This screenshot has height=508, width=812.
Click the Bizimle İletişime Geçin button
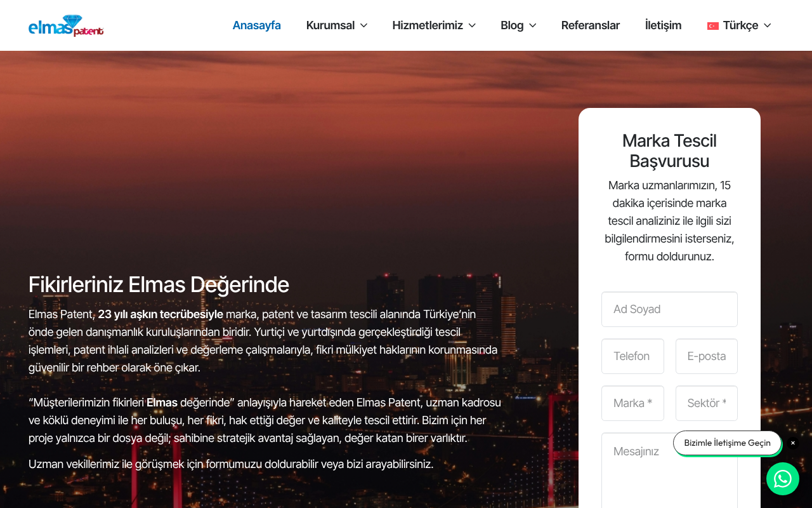727,443
